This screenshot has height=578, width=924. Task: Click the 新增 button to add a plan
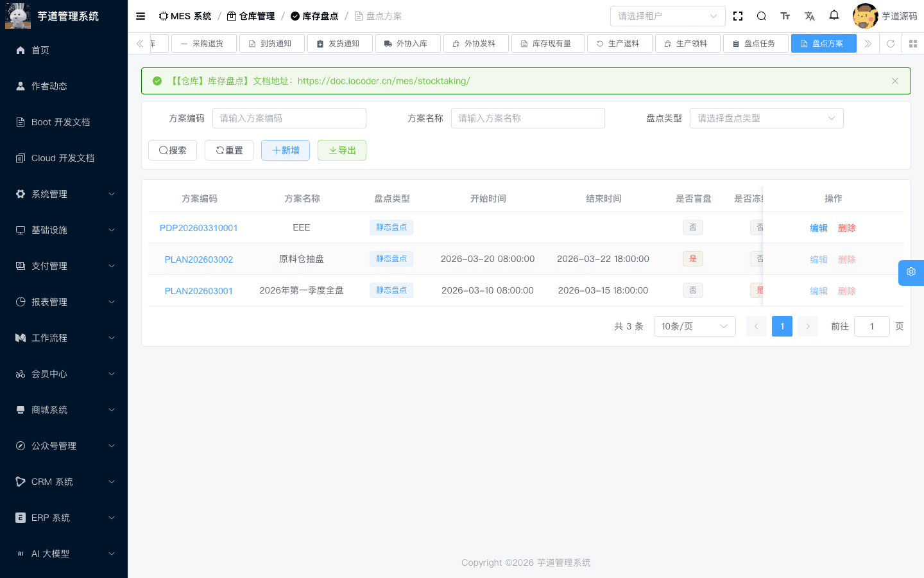point(285,150)
